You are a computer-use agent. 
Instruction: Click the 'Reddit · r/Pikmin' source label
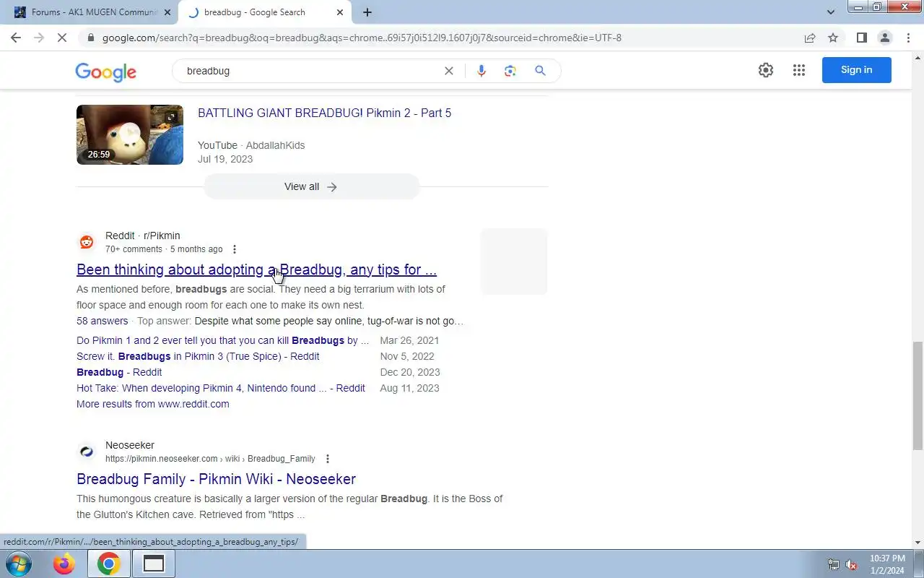pyautogui.click(x=143, y=236)
